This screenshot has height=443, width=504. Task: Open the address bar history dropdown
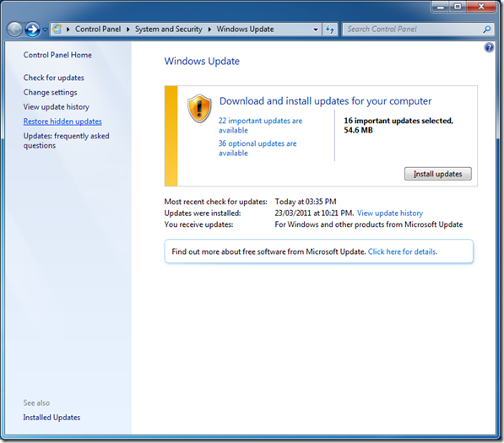pos(316,30)
